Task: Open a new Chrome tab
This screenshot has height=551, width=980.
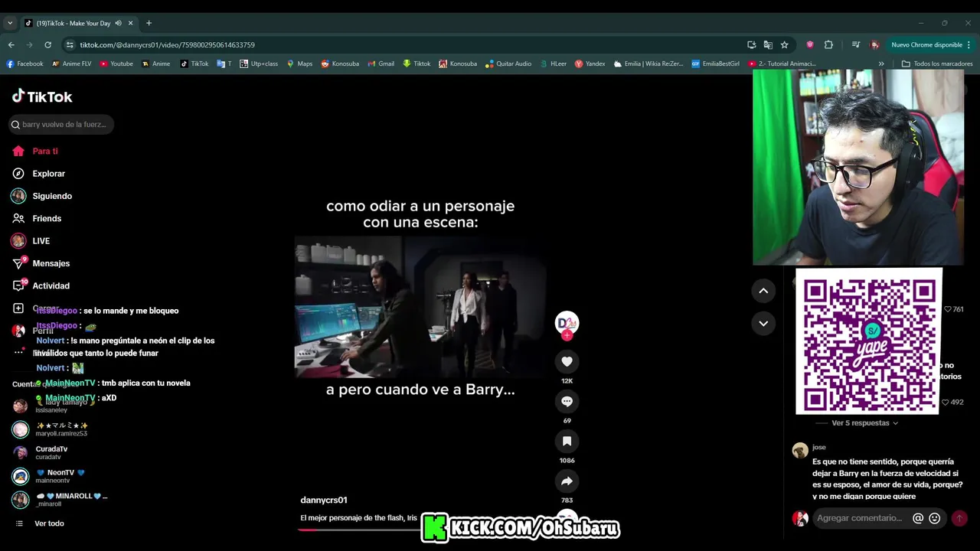Action: click(x=149, y=23)
